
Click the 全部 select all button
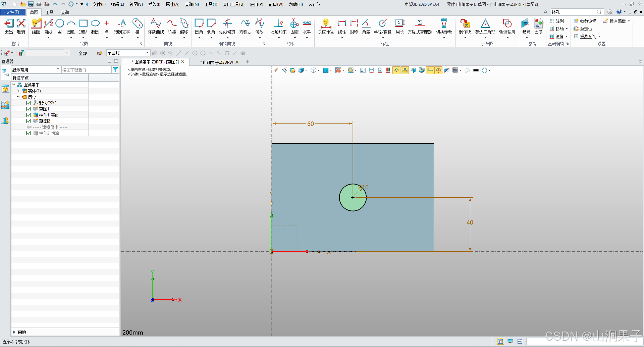pos(83,53)
